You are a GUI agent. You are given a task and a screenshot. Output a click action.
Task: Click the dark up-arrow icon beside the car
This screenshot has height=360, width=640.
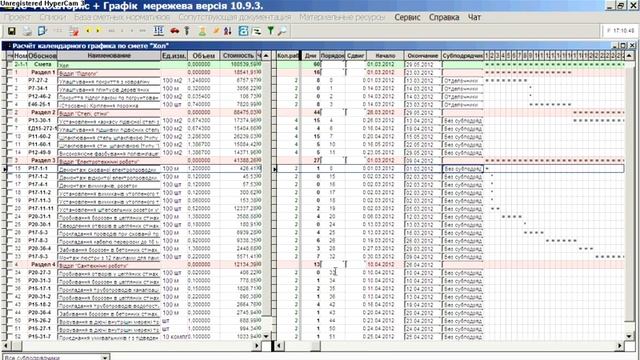pos(187,31)
